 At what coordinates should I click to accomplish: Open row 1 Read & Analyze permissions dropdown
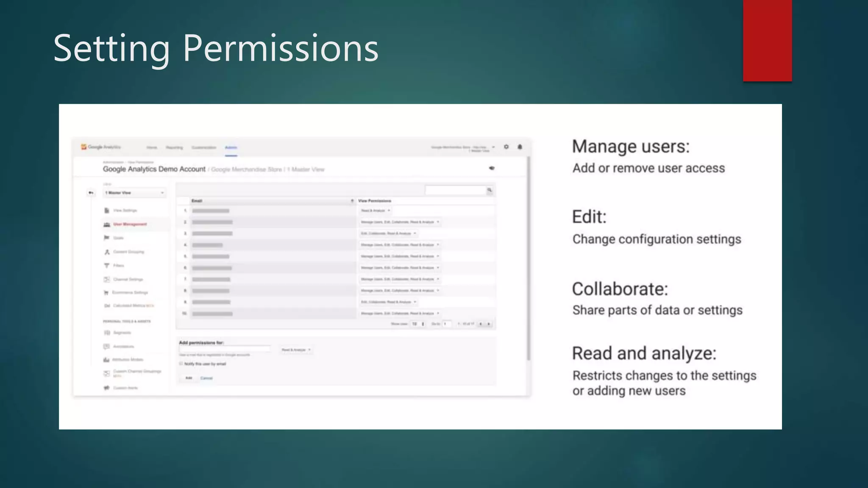(x=376, y=211)
